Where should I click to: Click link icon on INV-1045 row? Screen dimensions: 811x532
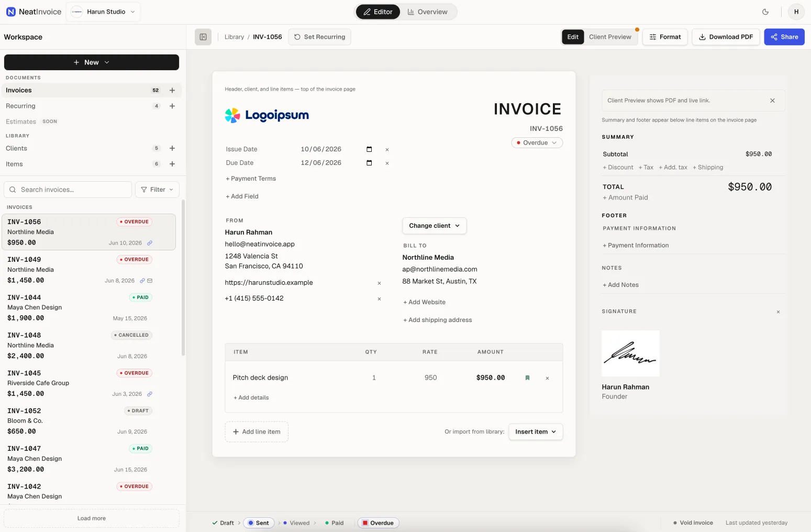pyautogui.click(x=150, y=394)
